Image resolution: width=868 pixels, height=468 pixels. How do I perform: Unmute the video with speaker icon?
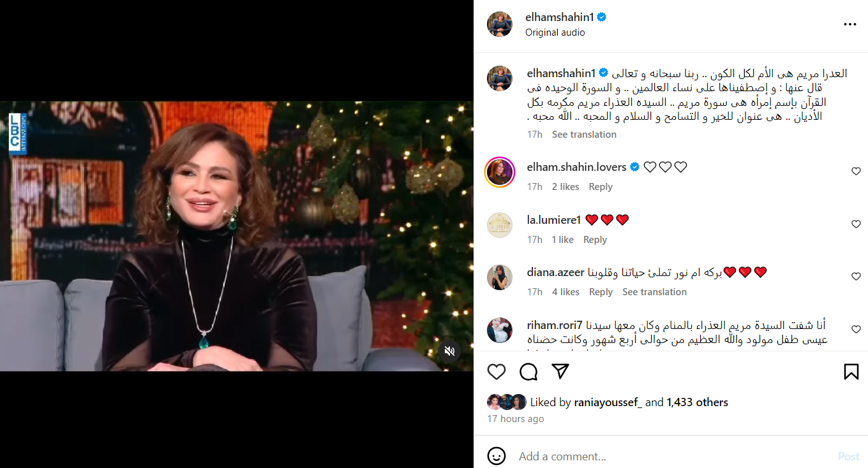point(449,351)
